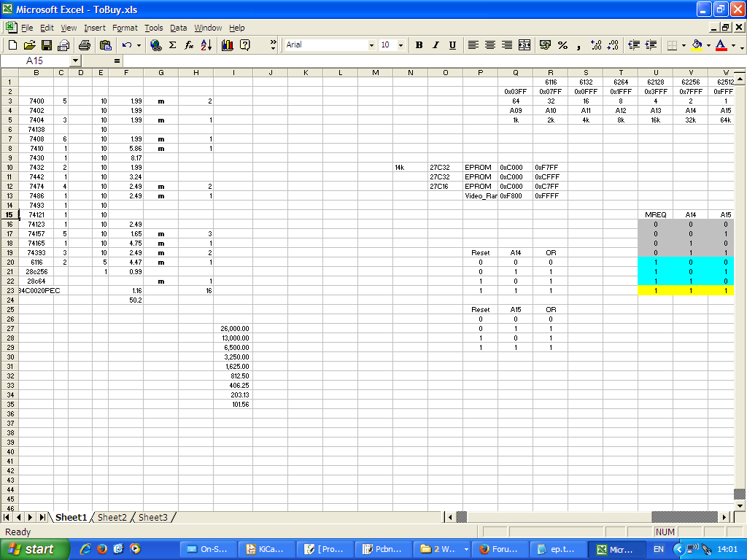Click the Print icon
The image size is (747, 560).
coord(84,45)
